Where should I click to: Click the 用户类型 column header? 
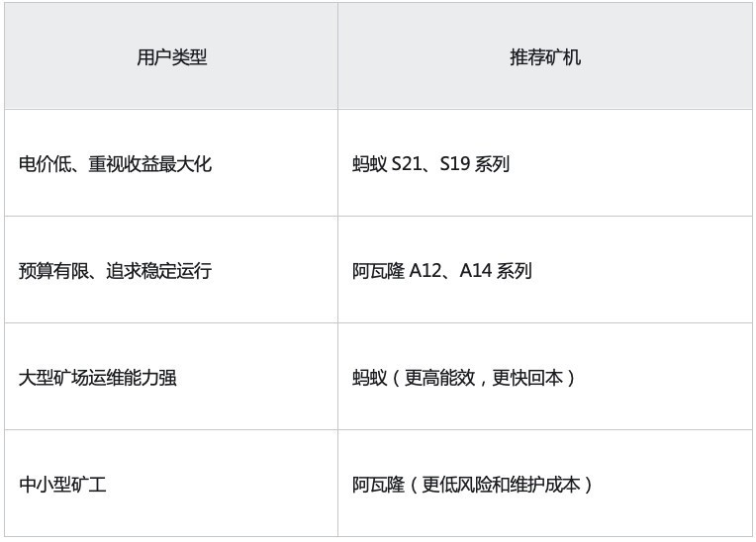coord(171,56)
